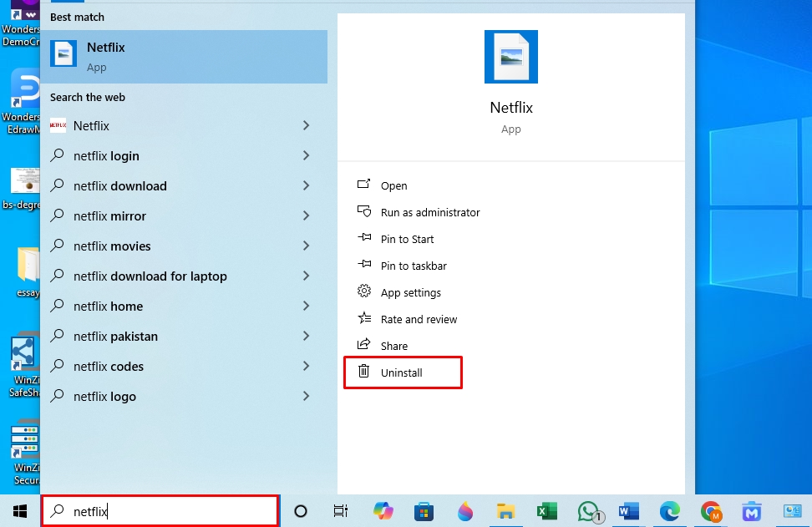Expand the 'netflix mirror' chevron arrow
Screen dimensions: 812x527
(306, 215)
